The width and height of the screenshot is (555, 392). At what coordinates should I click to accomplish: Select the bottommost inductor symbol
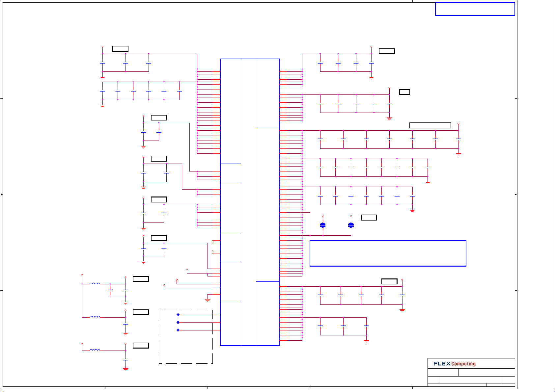tap(95, 350)
